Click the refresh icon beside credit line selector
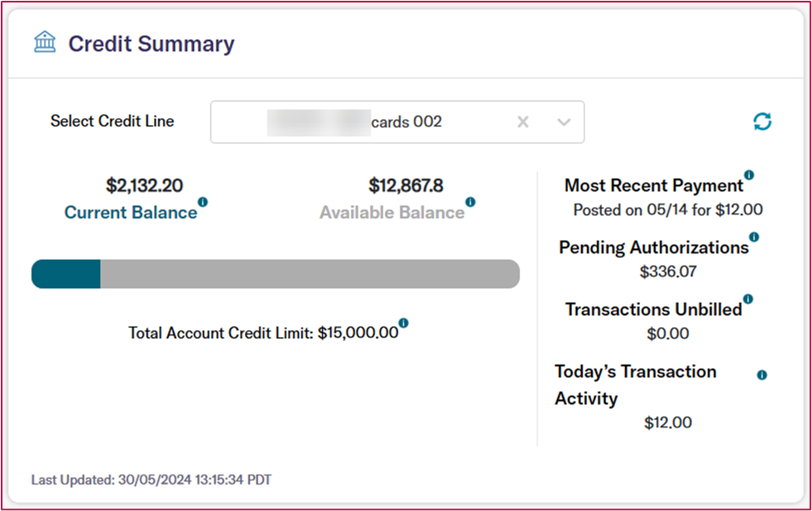This screenshot has width=812, height=511. tap(762, 122)
